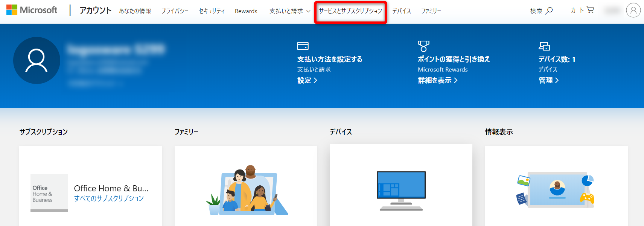Open the search magnifier icon

[549, 11]
